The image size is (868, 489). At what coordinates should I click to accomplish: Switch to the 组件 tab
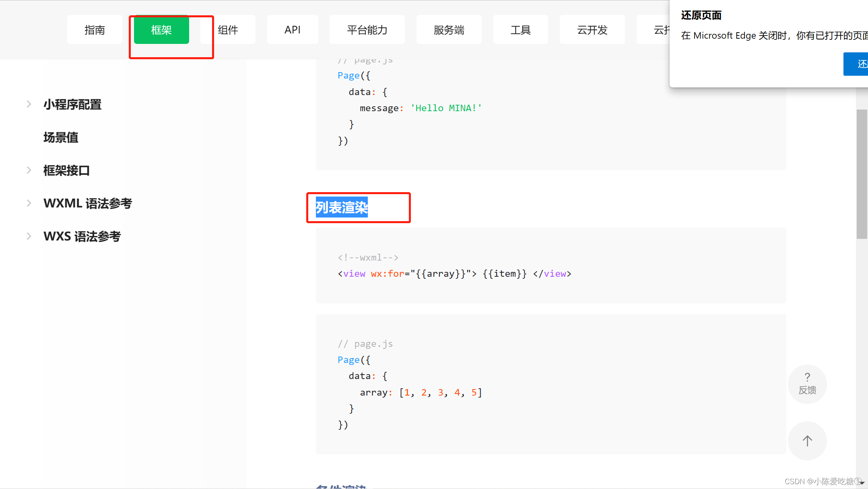pyautogui.click(x=228, y=30)
